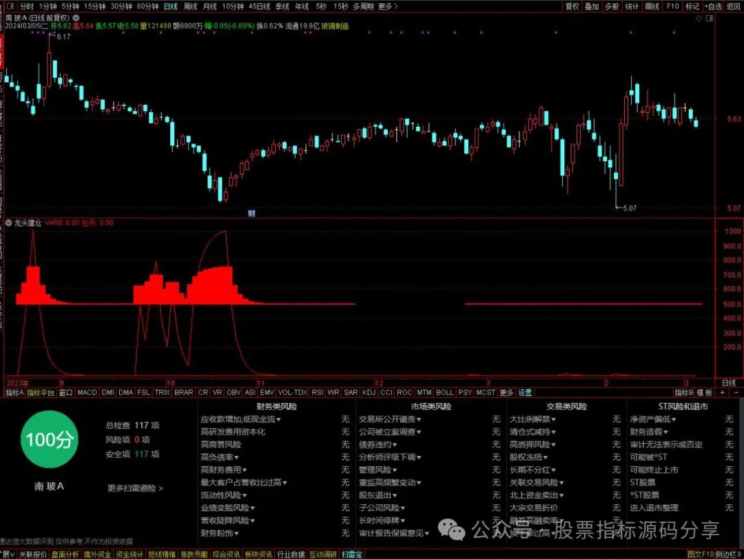Image resolution: width=744 pixels, height=560 pixels.
Task: Expand 财务造假 risk item
Action: tap(649, 432)
